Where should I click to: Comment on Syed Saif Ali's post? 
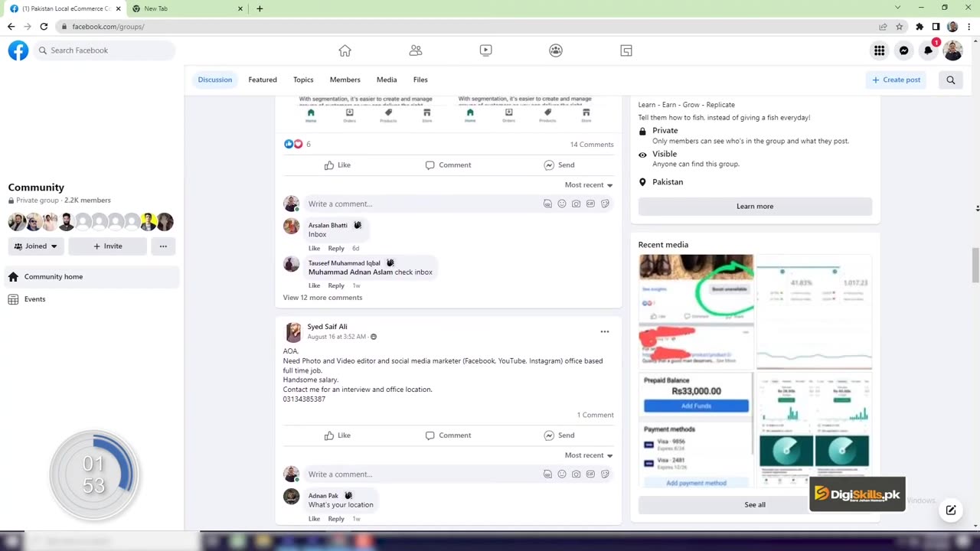pyautogui.click(x=448, y=435)
